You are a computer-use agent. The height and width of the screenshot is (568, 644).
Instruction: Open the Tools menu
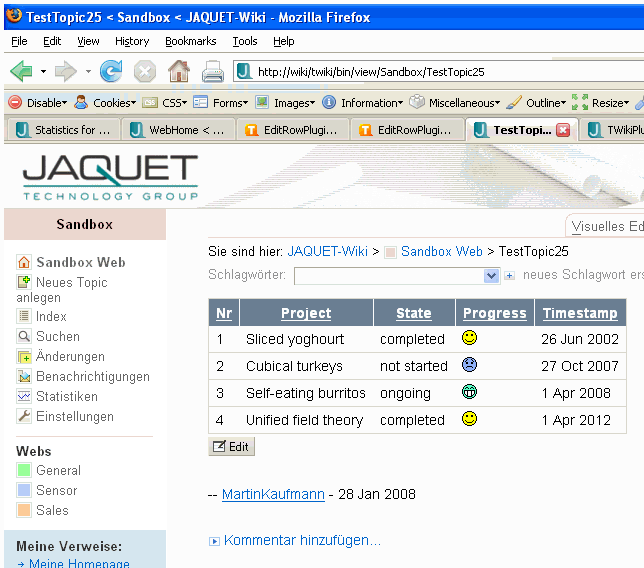245,41
